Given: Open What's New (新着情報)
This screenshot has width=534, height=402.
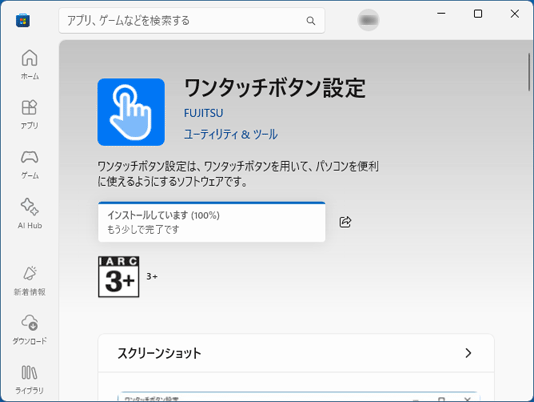Looking at the screenshot, I should pyautogui.click(x=30, y=281).
